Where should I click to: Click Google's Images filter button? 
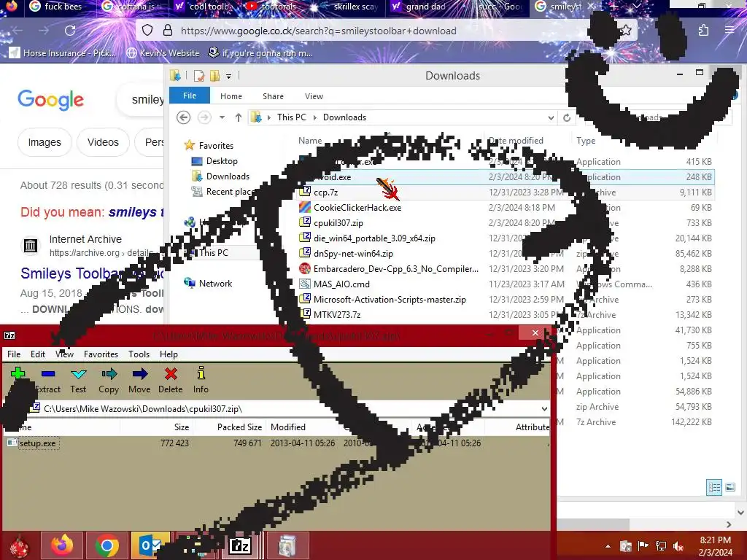44,142
